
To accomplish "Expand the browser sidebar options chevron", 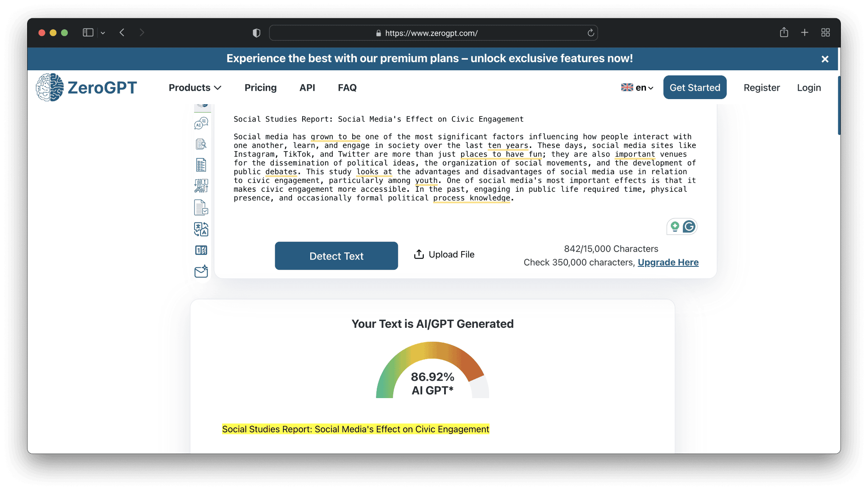I will pyautogui.click(x=103, y=33).
